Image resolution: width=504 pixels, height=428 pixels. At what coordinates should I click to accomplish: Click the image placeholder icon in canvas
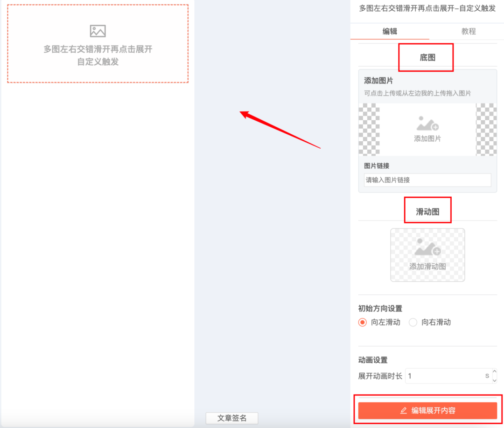[x=98, y=31]
